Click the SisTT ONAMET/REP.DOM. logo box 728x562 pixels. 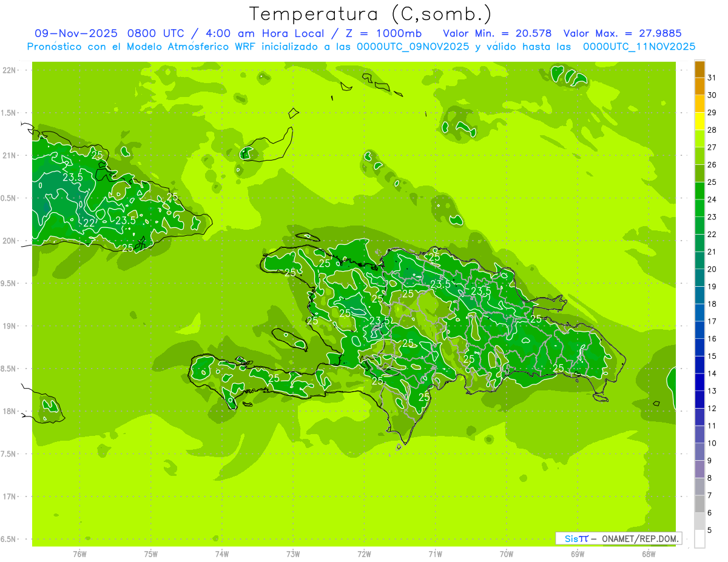point(618,538)
